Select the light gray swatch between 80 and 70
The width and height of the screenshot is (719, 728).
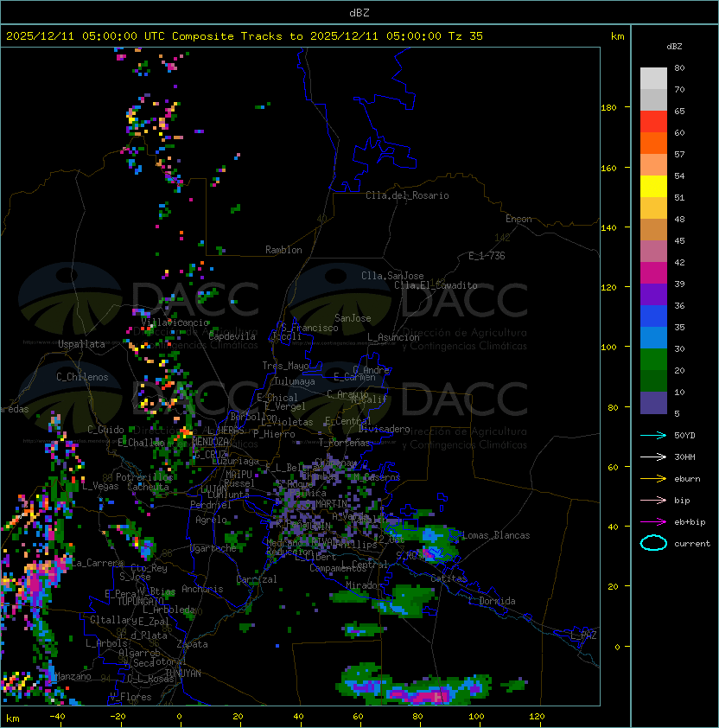[653, 79]
